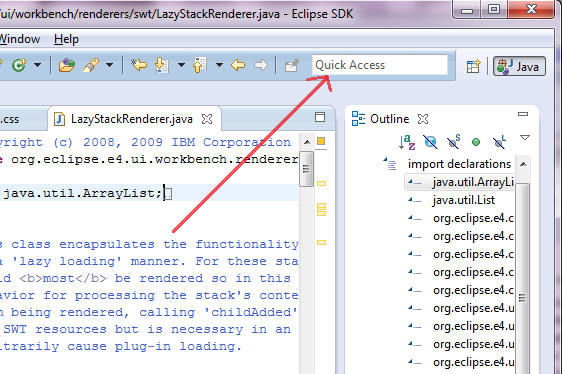Click the editor scrollbar up arrow

[x=307, y=142]
